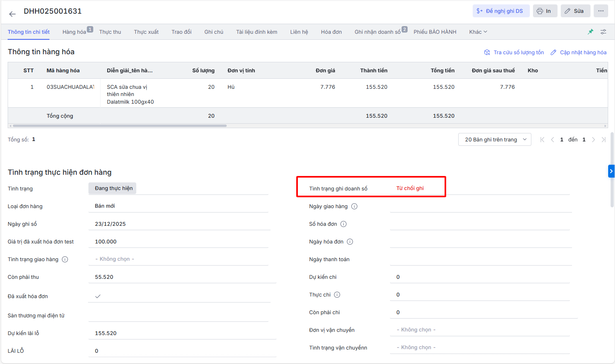
Task: Switch to the Hàng hóa tab
Action: pyautogui.click(x=74, y=32)
